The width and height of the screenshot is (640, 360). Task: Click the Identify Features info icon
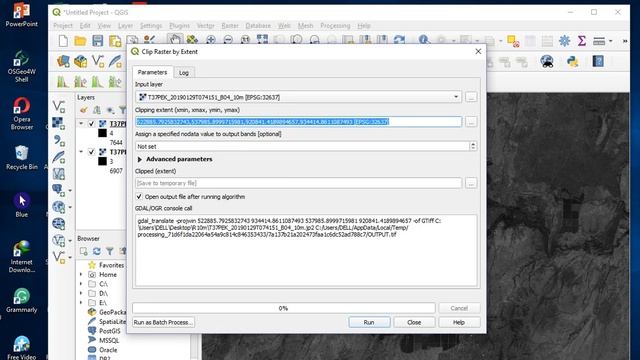[424, 40]
